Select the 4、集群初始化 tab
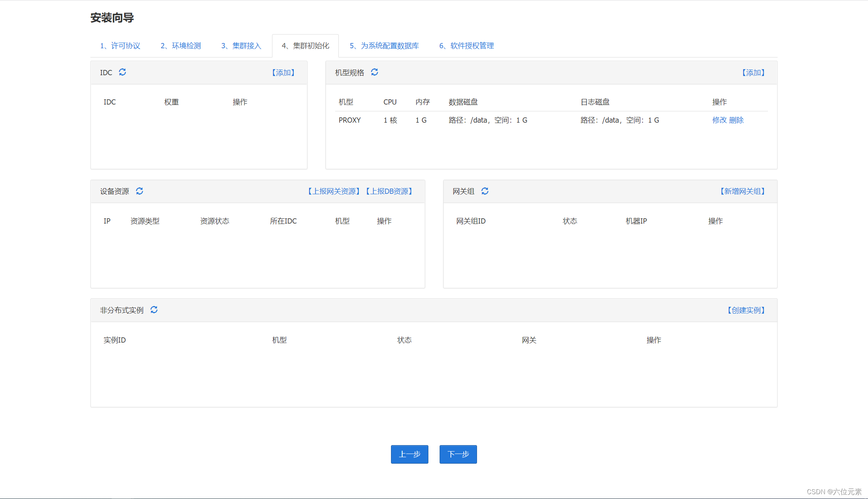This screenshot has width=868, height=499. point(305,46)
